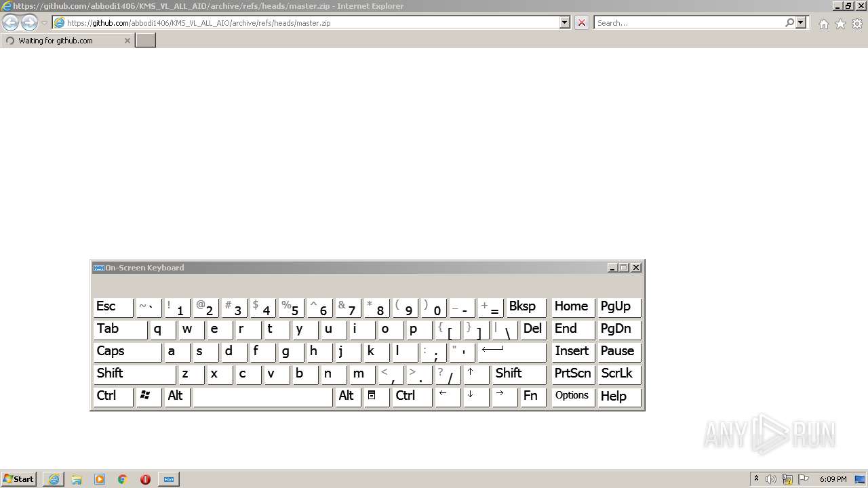Viewport: 868px width, 488px height.
Task: Open Action Center flag tray icon
Action: tap(804, 479)
